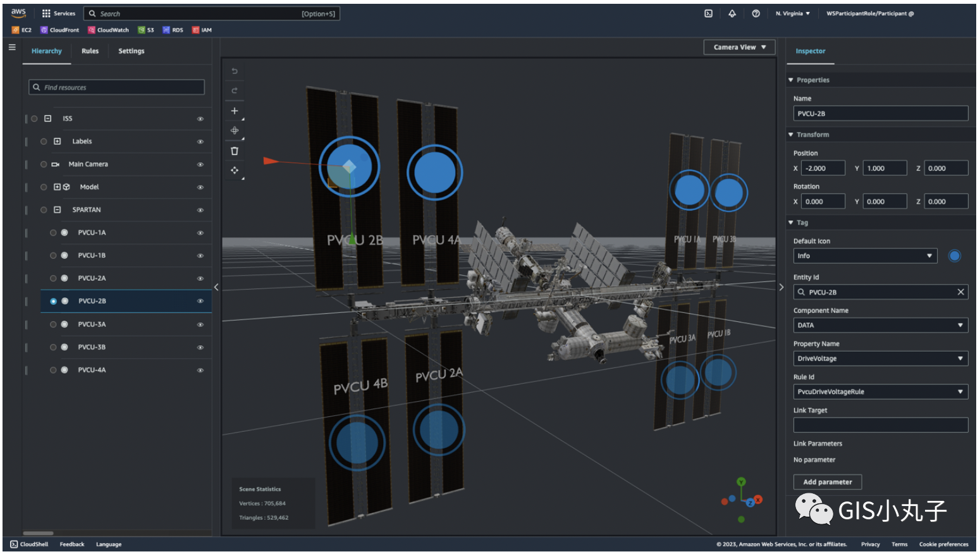Open the help question-mark menu
Screen dimensions: 980x554
(x=756, y=13)
